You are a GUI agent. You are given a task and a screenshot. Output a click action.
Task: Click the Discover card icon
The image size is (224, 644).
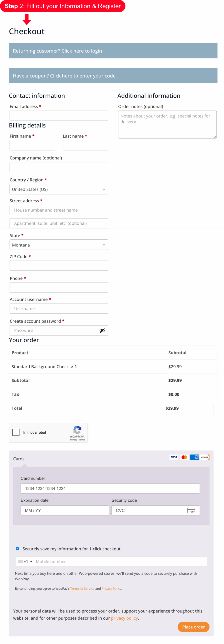point(204,457)
